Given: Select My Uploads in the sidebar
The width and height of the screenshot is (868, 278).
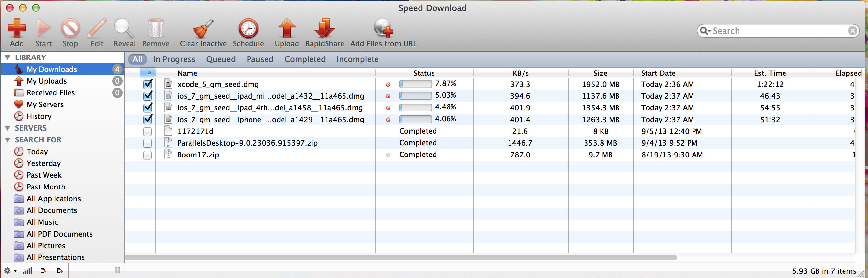Looking at the screenshot, I should coord(62,81).
